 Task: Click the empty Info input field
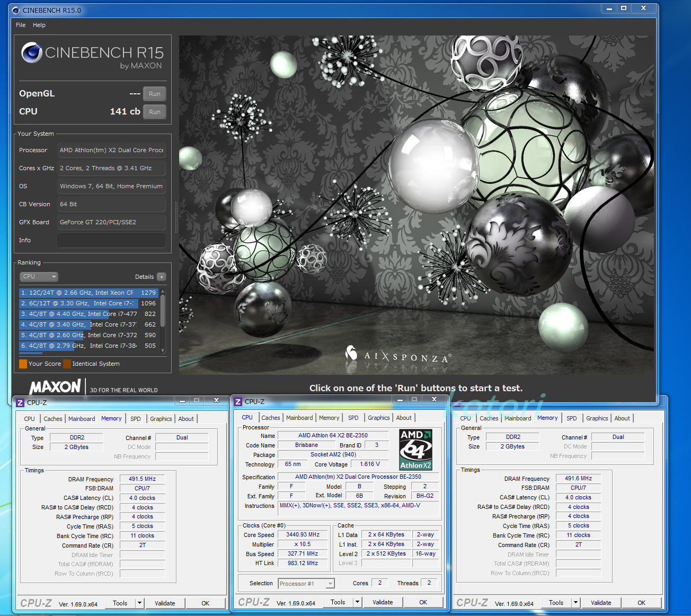point(111,240)
